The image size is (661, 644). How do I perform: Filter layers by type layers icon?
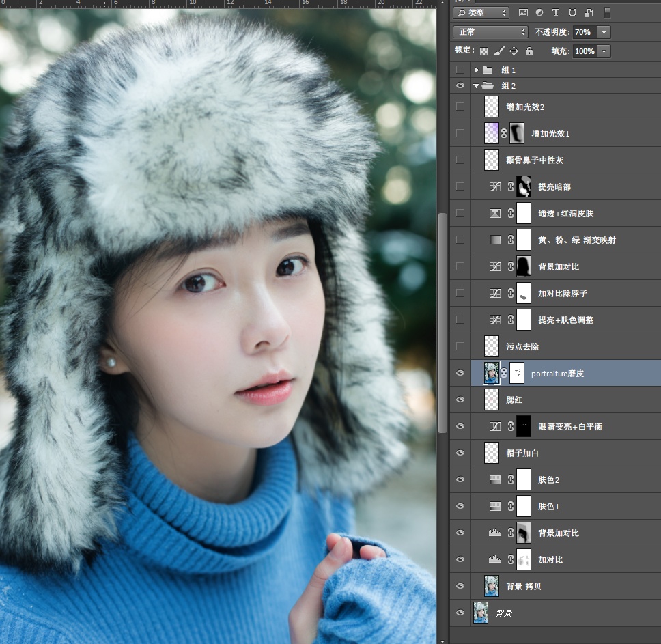pos(556,13)
